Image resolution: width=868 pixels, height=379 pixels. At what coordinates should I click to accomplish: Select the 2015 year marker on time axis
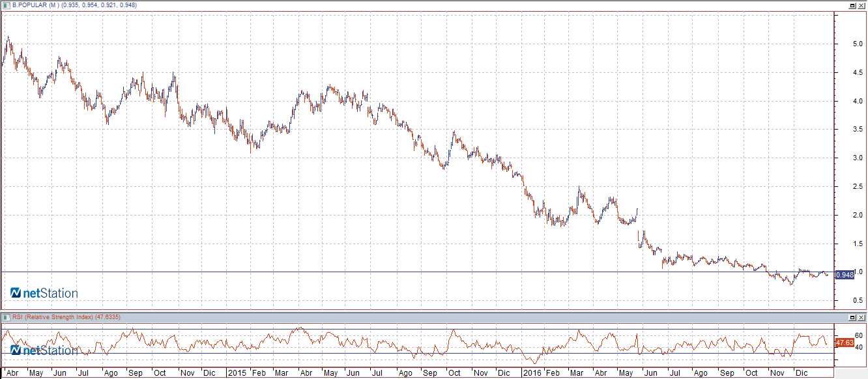[237, 373]
